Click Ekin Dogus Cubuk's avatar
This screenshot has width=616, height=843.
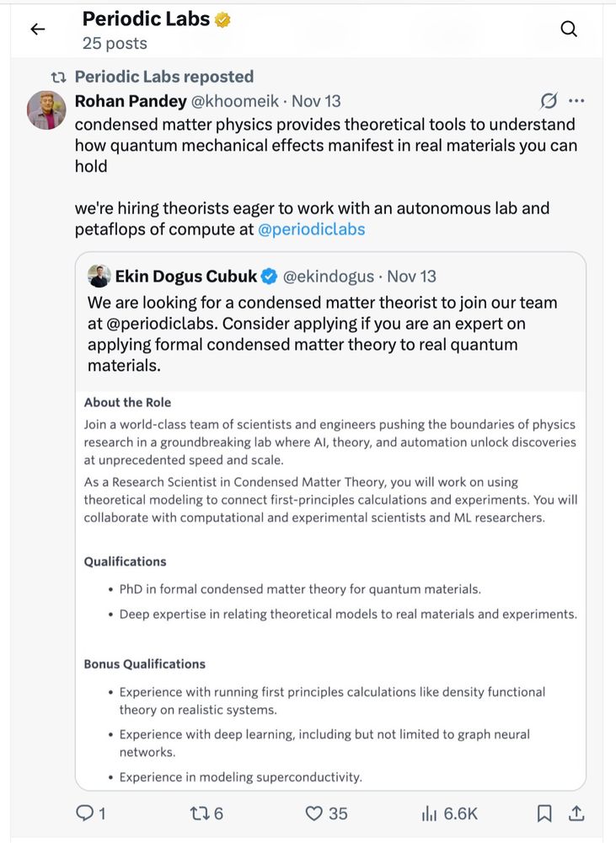(99, 276)
